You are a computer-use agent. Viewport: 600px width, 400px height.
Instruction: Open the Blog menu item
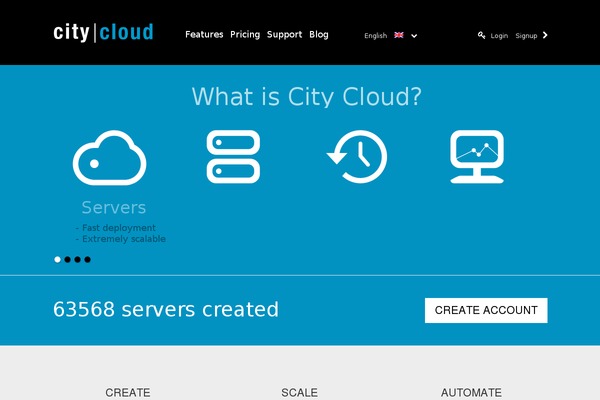[x=319, y=34]
